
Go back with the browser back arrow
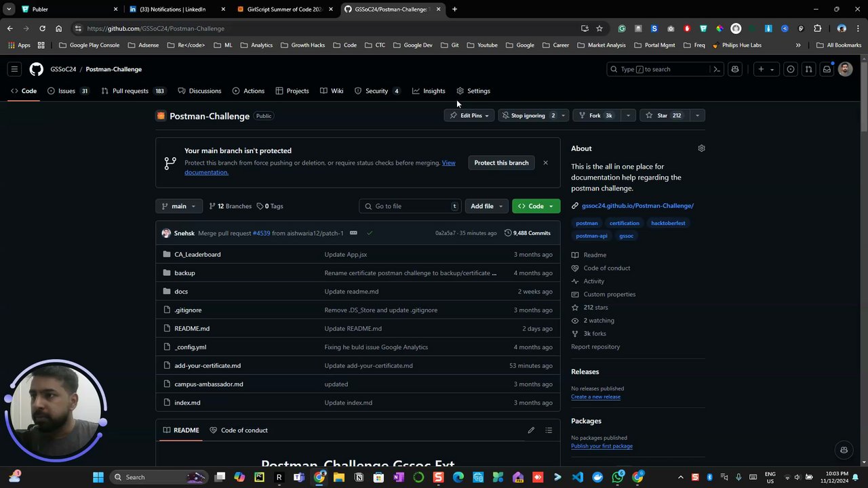pos(9,28)
